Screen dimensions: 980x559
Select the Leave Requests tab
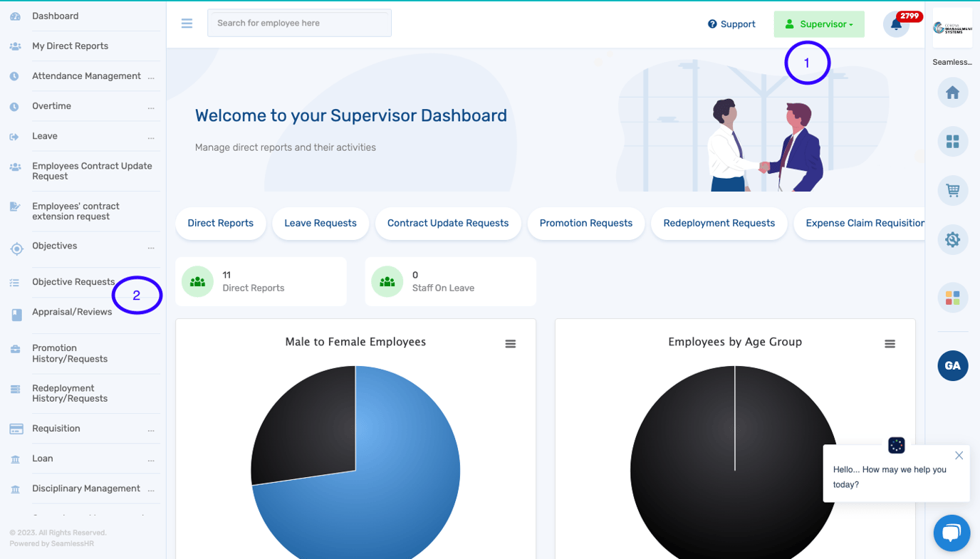coord(320,224)
